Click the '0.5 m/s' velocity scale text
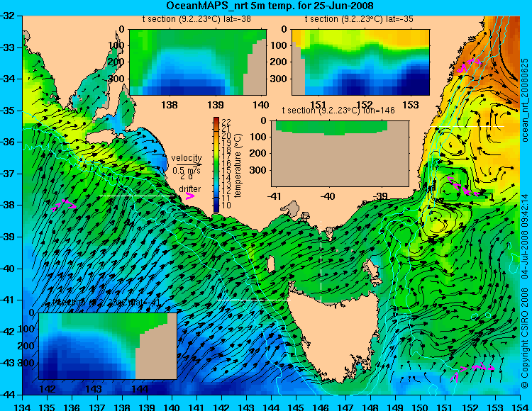Screen dimensions: 532x411 187,171
